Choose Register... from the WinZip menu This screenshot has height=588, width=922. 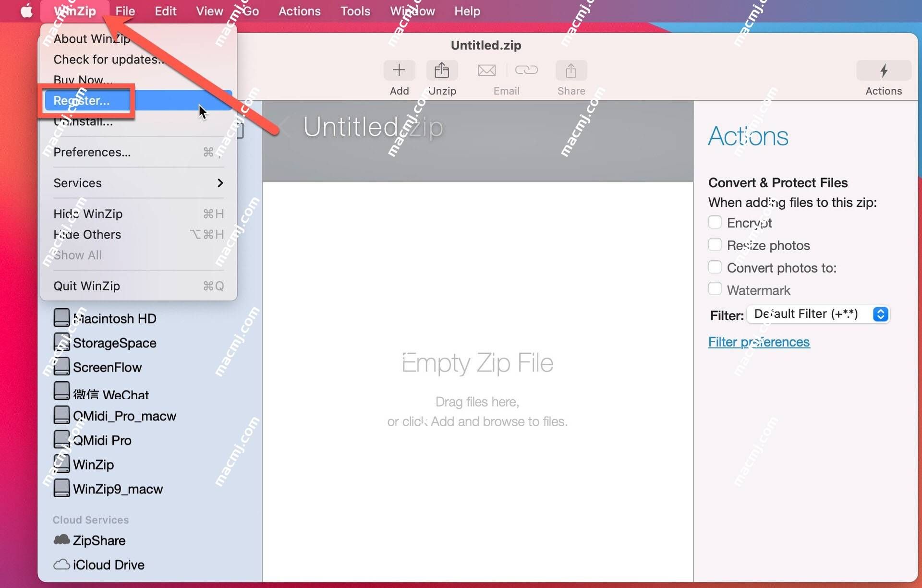click(x=139, y=100)
